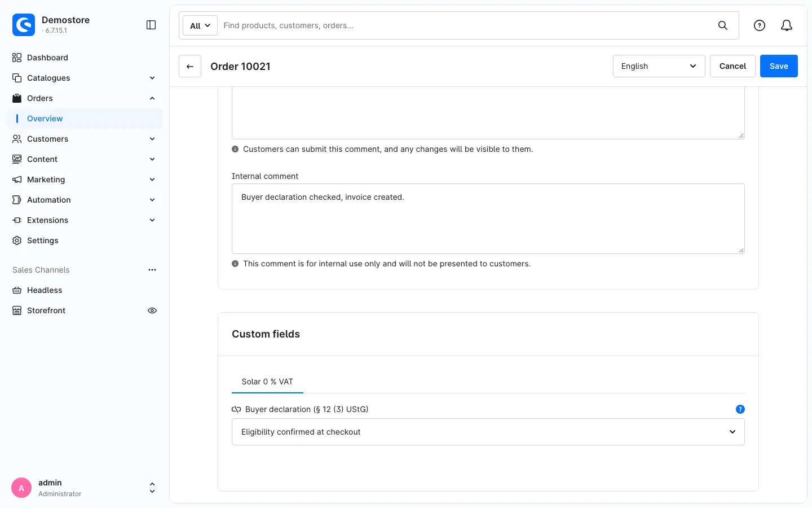
Task: Toggle Storefront visibility eye icon
Action: point(152,310)
